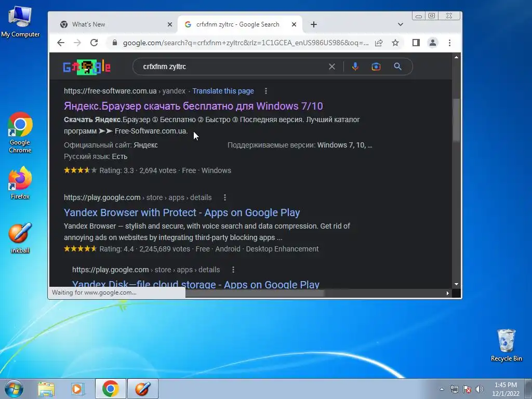Viewport: 532px width, 399px height.
Task: Click the padlock site info icon
Action: click(x=115, y=43)
